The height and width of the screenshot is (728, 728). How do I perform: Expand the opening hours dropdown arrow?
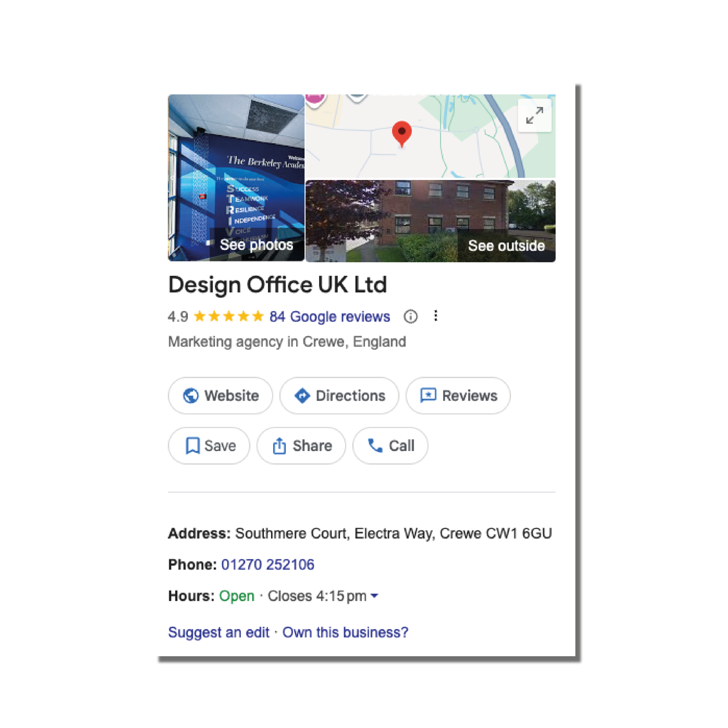click(374, 596)
